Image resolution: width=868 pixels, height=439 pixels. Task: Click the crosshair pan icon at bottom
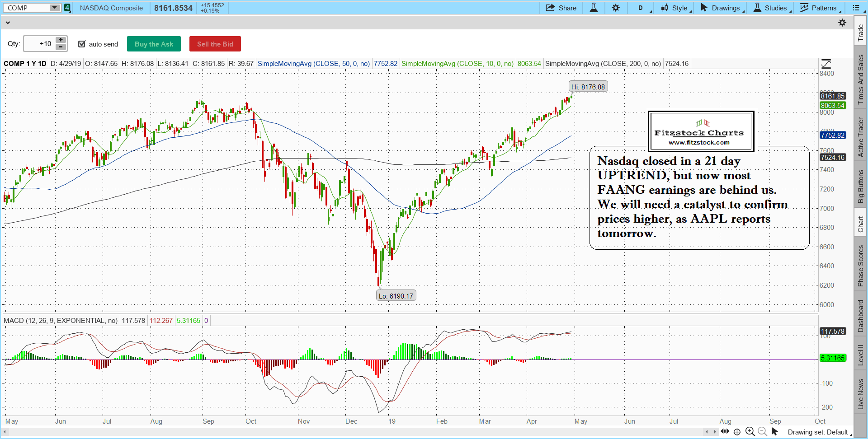coord(737,432)
